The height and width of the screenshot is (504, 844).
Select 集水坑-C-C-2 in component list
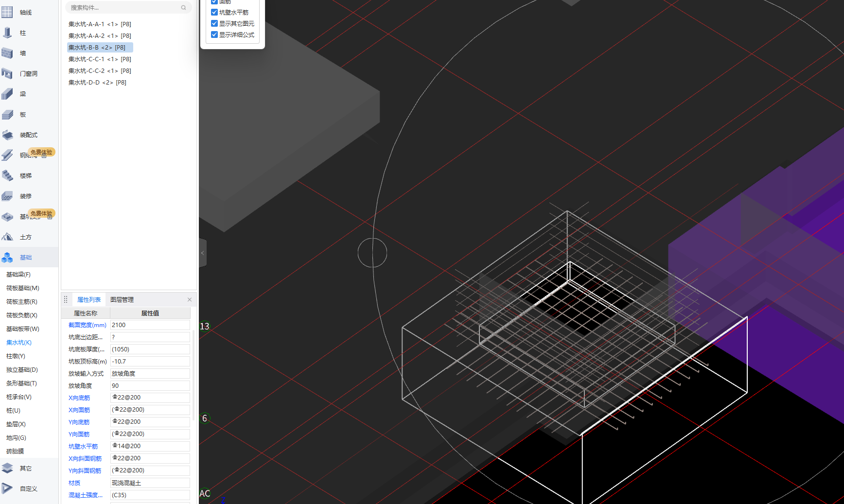[x=100, y=70]
